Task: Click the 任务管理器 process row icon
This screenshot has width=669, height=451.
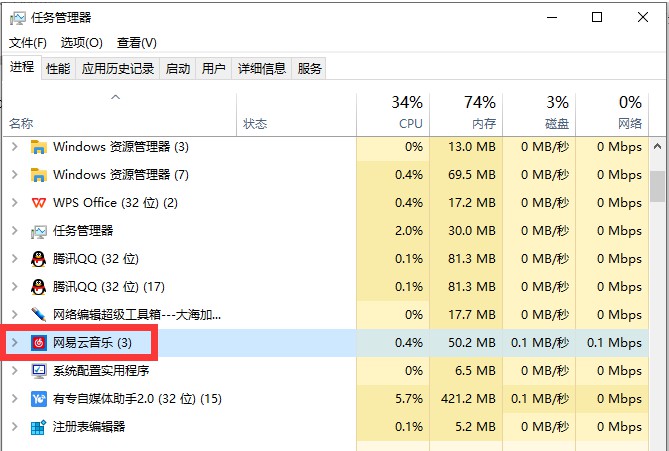Action: coord(38,231)
